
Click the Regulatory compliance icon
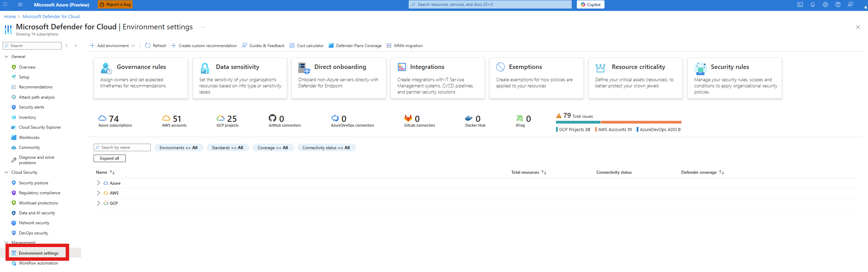14,193
